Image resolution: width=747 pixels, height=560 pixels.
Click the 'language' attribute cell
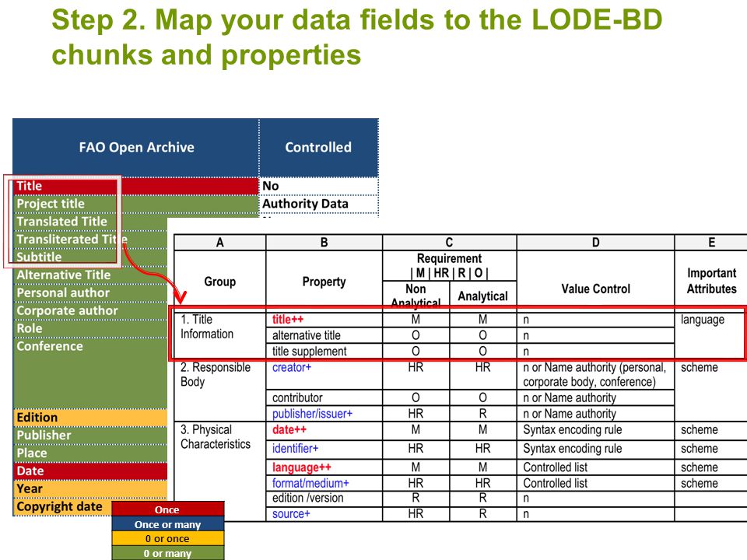point(711,334)
